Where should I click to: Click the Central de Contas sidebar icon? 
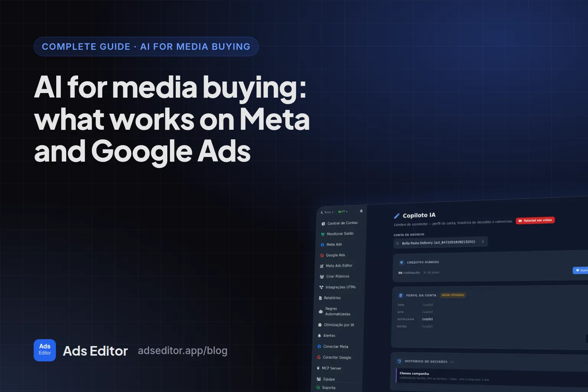(x=323, y=224)
